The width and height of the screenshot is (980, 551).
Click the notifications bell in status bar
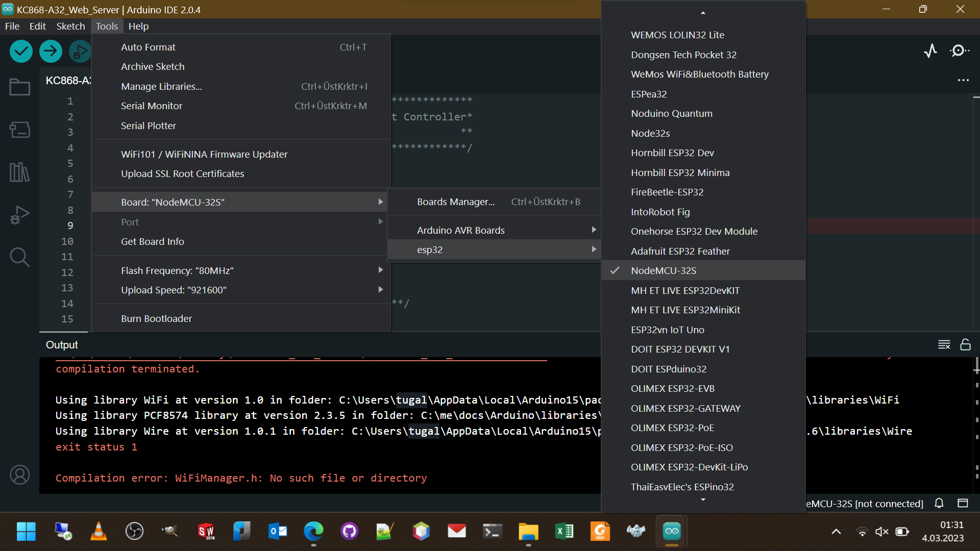(x=939, y=504)
